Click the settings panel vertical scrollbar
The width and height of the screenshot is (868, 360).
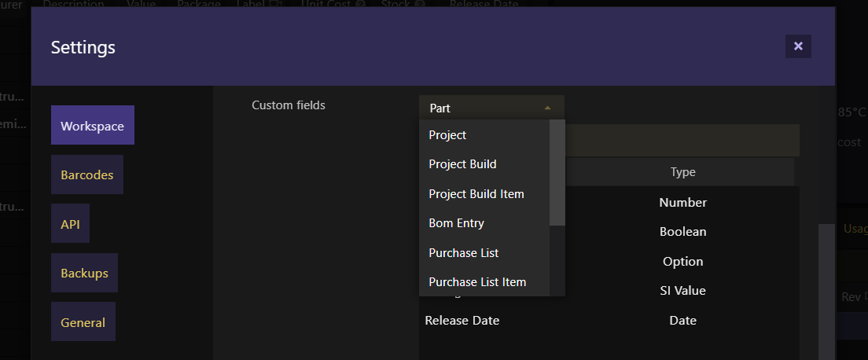click(x=826, y=292)
